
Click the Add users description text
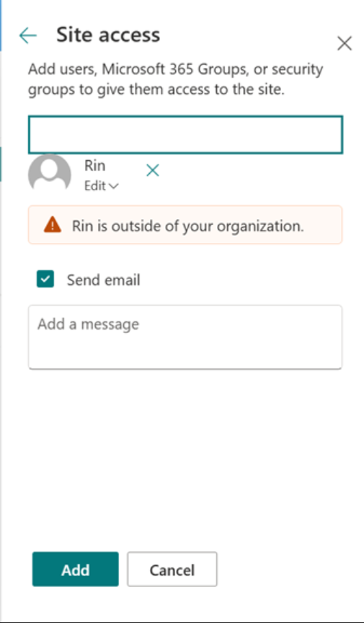(175, 79)
